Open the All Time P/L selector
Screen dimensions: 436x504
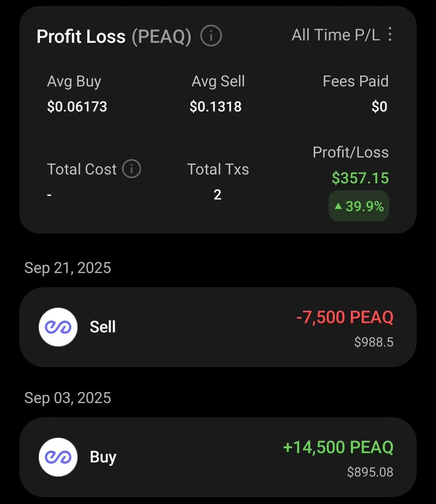point(335,35)
